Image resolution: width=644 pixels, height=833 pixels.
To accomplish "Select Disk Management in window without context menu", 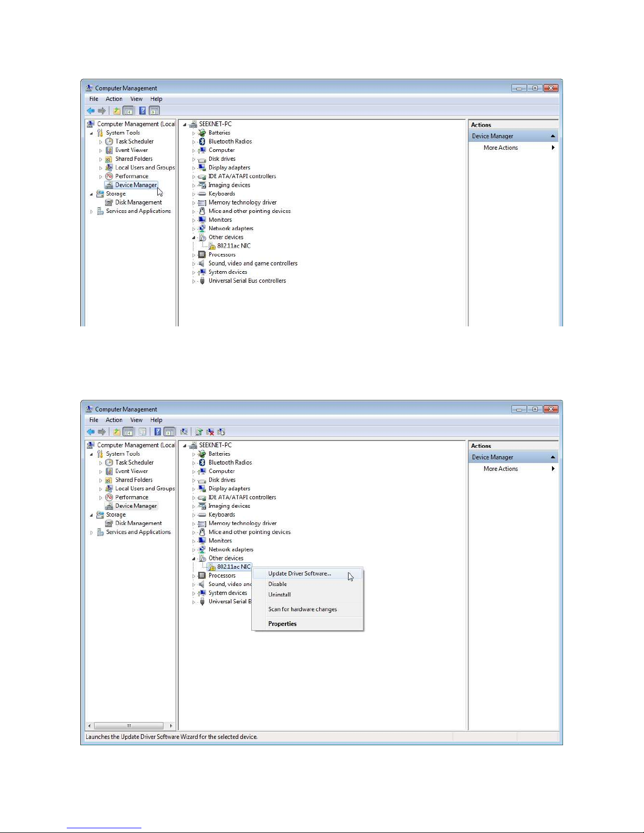I will tap(138, 202).
